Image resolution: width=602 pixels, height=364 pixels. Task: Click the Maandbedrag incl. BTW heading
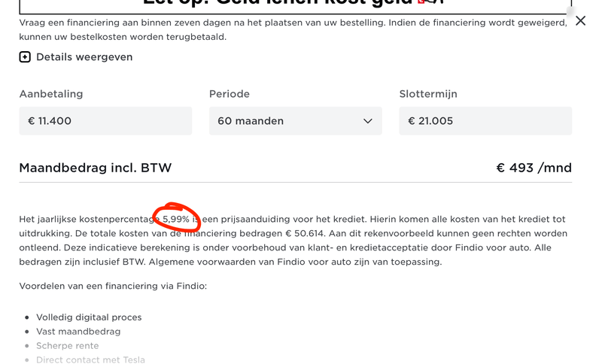click(96, 168)
